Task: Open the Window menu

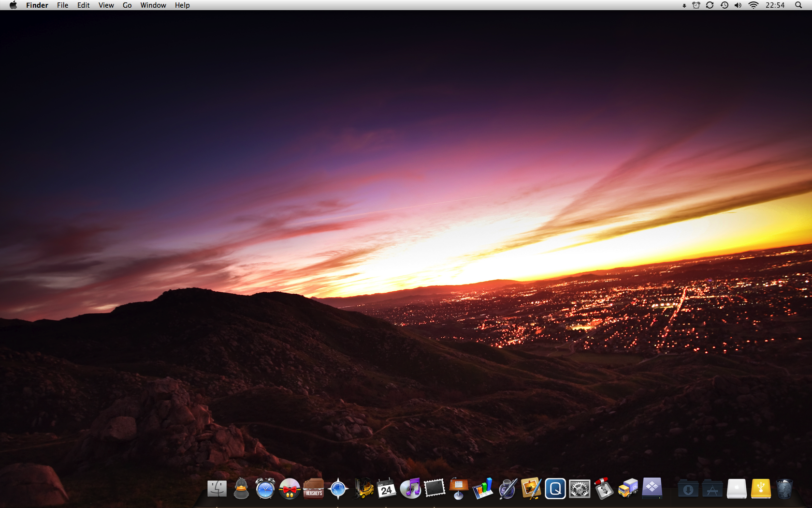Action: pos(153,5)
